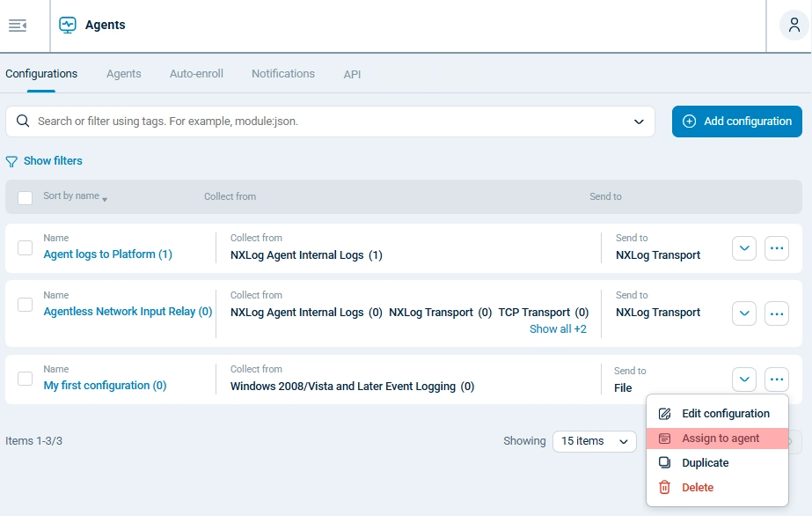Open the search bar tag suggestions chevron
812x516 pixels.
640,121
